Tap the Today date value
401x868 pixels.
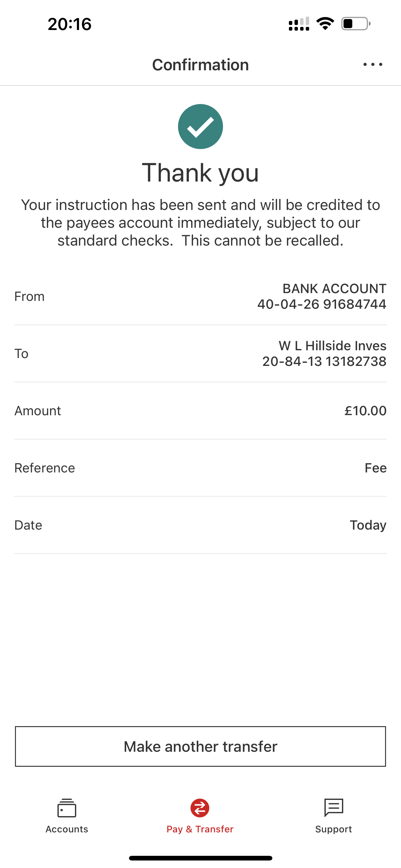click(x=368, y=525)
